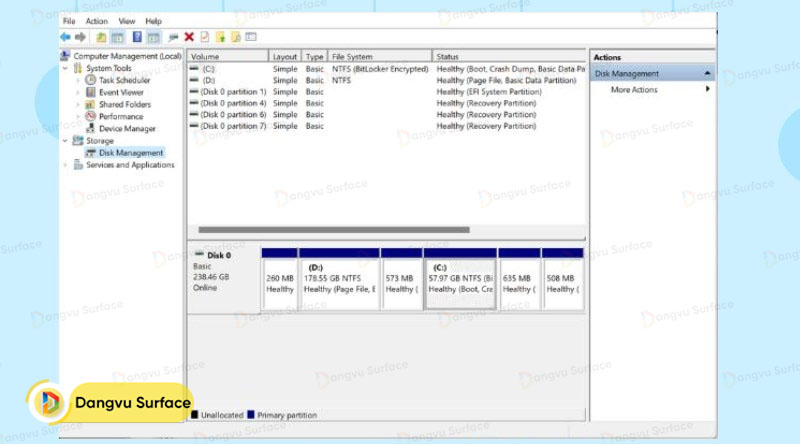
Task: Open the View menu
Action: (x=127, y=21)
